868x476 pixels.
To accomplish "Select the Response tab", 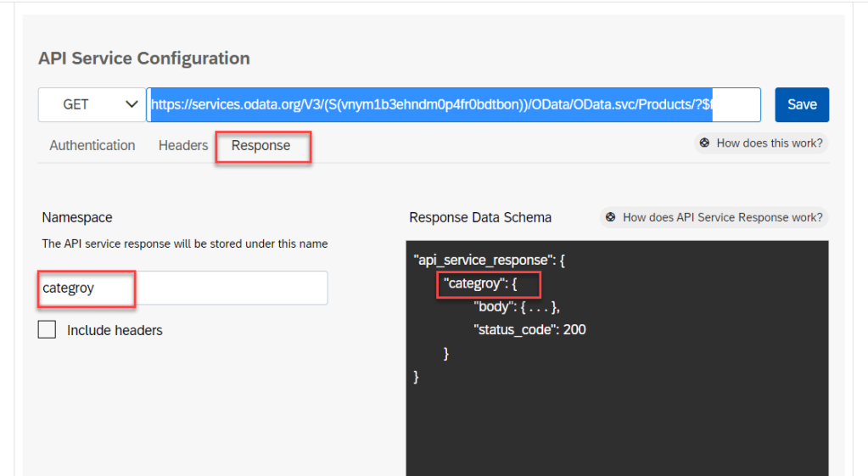I will point(260,145).
